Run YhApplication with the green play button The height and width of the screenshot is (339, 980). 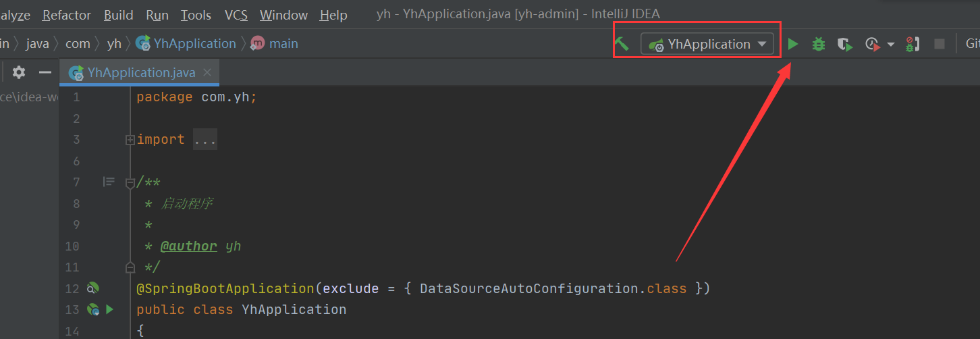tap(793, 45)
